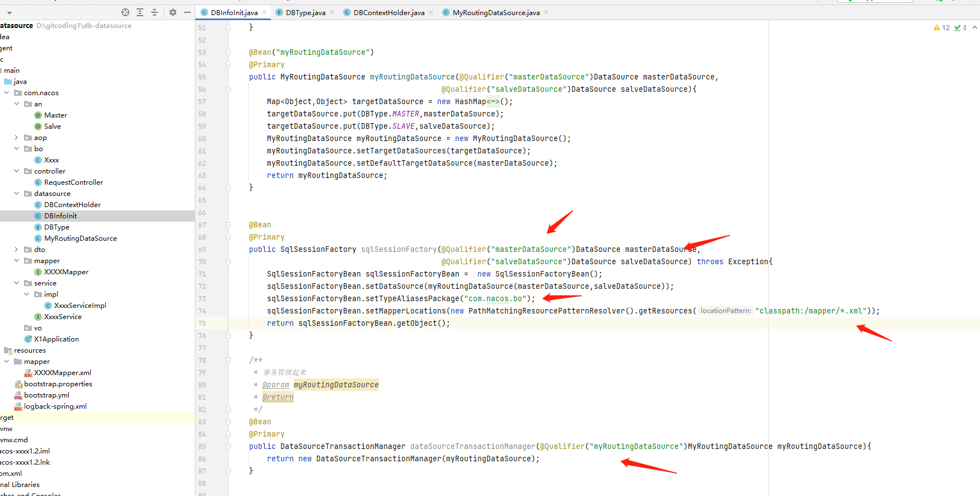Close the DBContextHolder.java tab
This screenshot has width=980, height=496.
point(431,12)
